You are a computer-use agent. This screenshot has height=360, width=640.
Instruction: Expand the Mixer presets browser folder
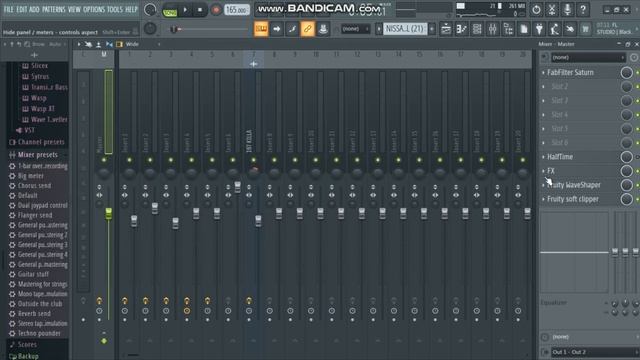coord(38,155)
